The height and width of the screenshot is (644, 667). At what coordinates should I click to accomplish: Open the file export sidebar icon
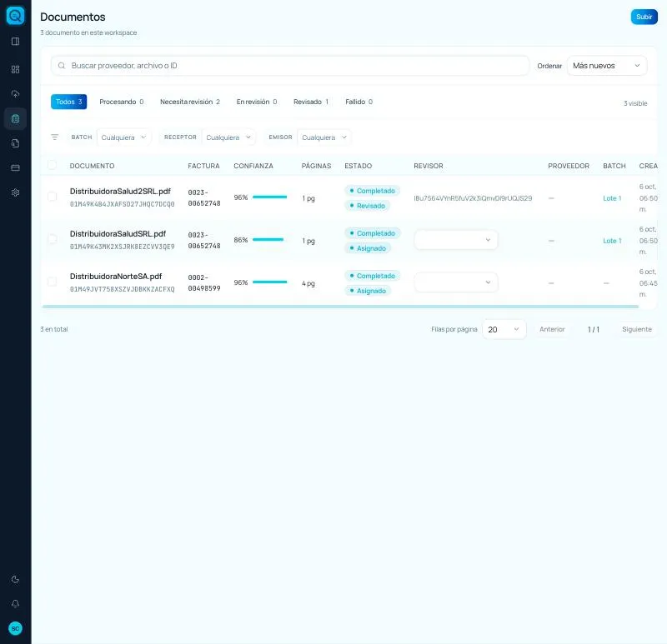(15, 143)
